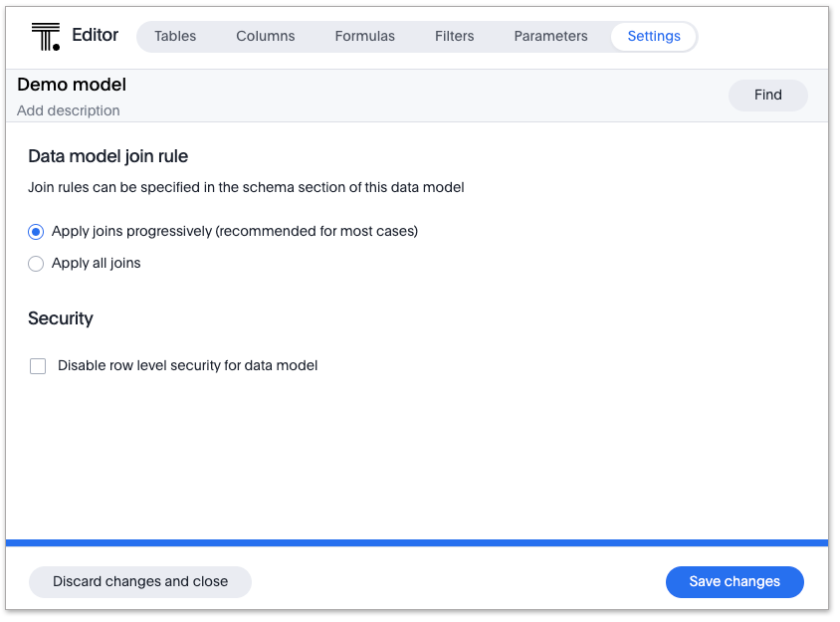840x622 pixels.
Task: Click the blue horizontal progress bar
Action: [x=417, y=542]
